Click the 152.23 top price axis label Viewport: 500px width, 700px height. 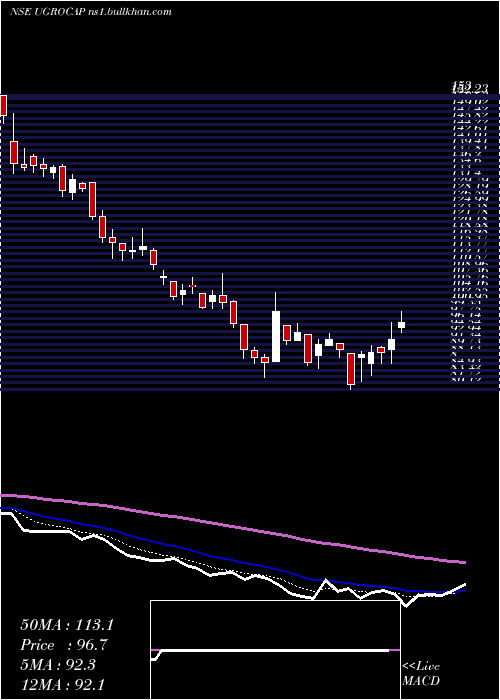click(469, 88)
